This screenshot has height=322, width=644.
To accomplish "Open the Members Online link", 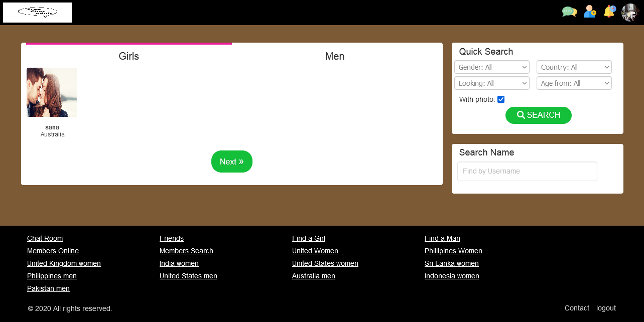I will (x=53, y=251).
